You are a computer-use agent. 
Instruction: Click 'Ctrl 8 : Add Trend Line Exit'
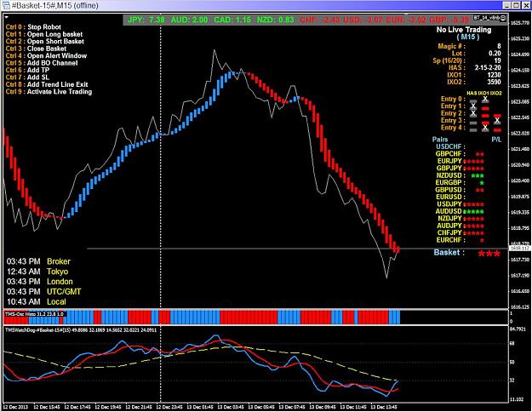pyautogui.click(x=47, y=84)
